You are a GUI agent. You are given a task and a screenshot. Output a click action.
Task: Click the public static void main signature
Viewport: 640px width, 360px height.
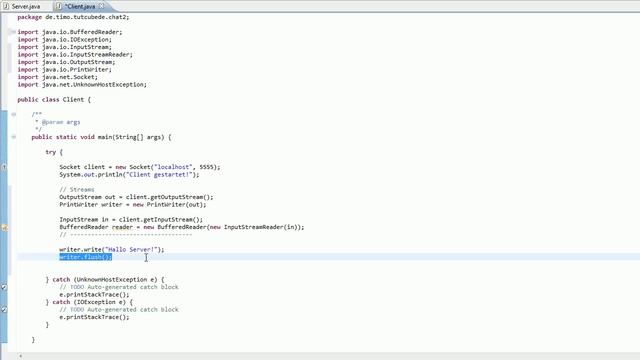click(101, 137)
